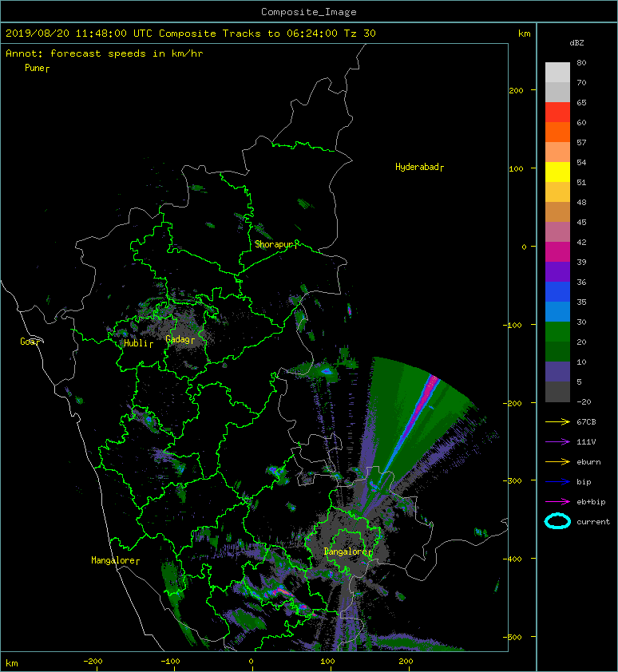Pick the magenta 42 dBZ color swatch

557,252
